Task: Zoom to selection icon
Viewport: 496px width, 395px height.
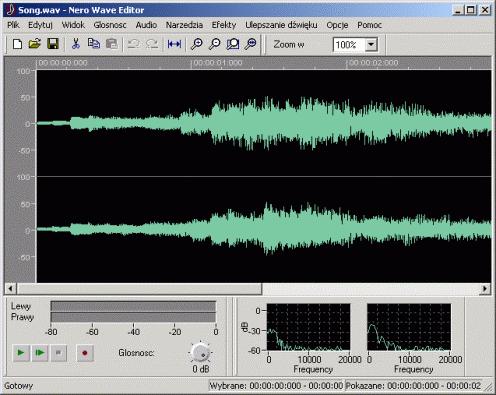Action: pyautogui.click(x=233, y=44)
